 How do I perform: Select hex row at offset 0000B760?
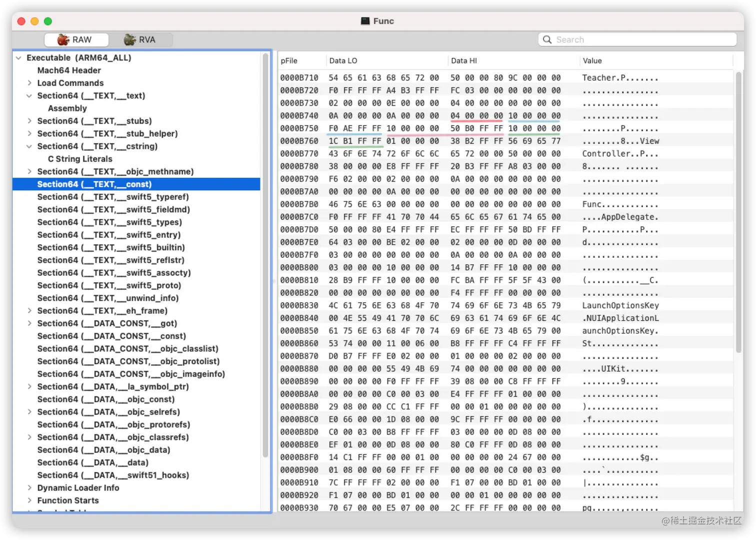506,141
